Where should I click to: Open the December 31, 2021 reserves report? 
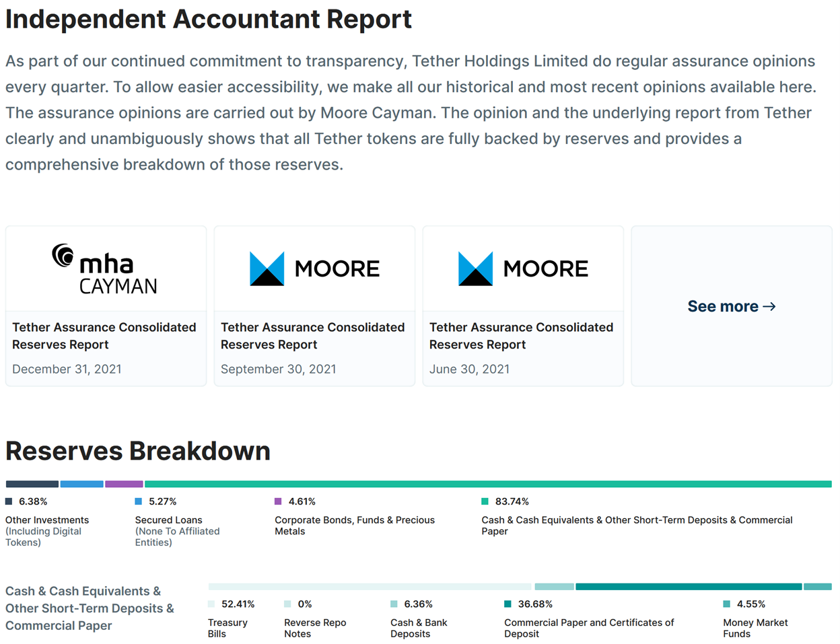(x=104, y=336)
